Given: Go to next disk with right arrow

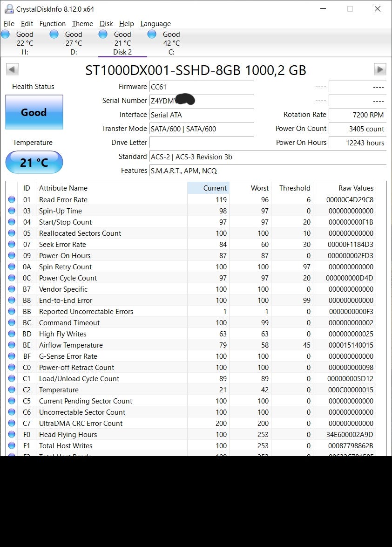Looking at the screenshot, I should click(380, 69).
